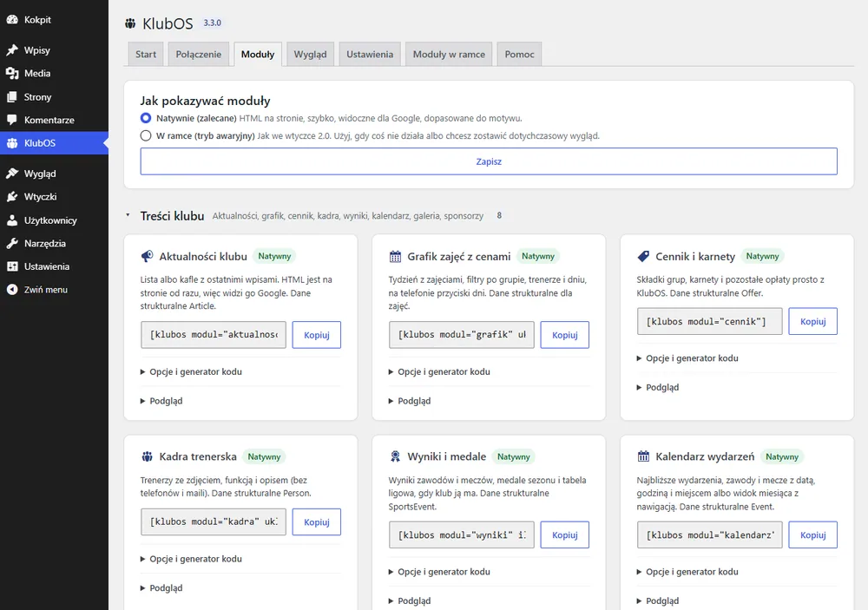Image resolution: width=868 pixels, height=610 pixels.
Task: Switch to the Ustawienia tab
Action: [370, 55]
